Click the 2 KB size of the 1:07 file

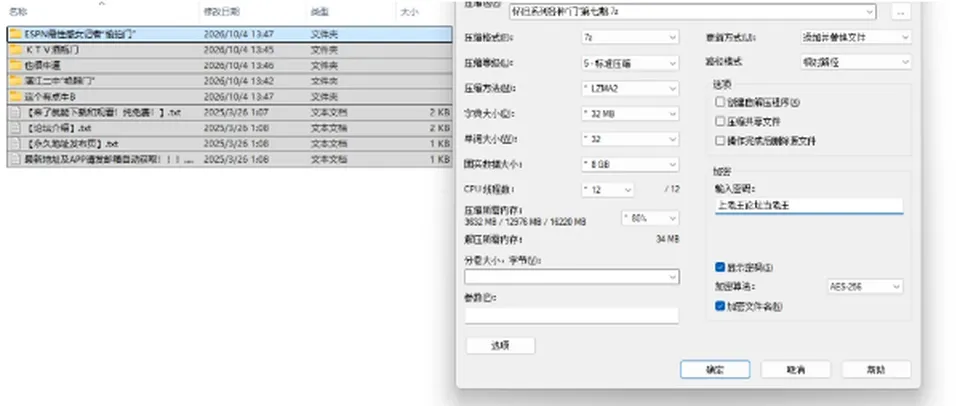click(440, 113)
